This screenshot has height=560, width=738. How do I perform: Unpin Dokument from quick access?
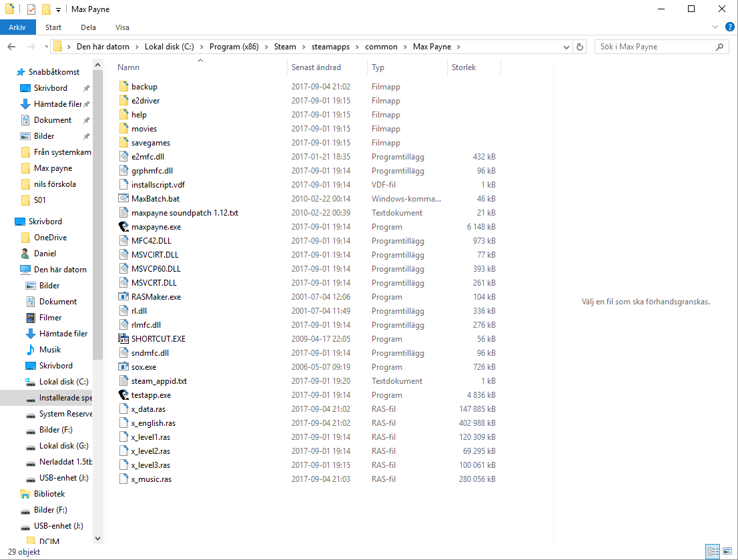[87, 120]
